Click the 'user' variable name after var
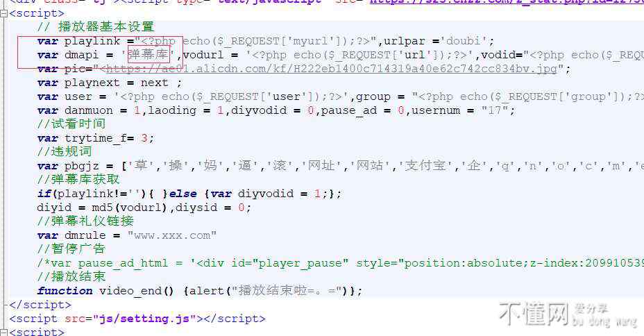This screenshot has width=644, height=336. (x=78, y=96)
